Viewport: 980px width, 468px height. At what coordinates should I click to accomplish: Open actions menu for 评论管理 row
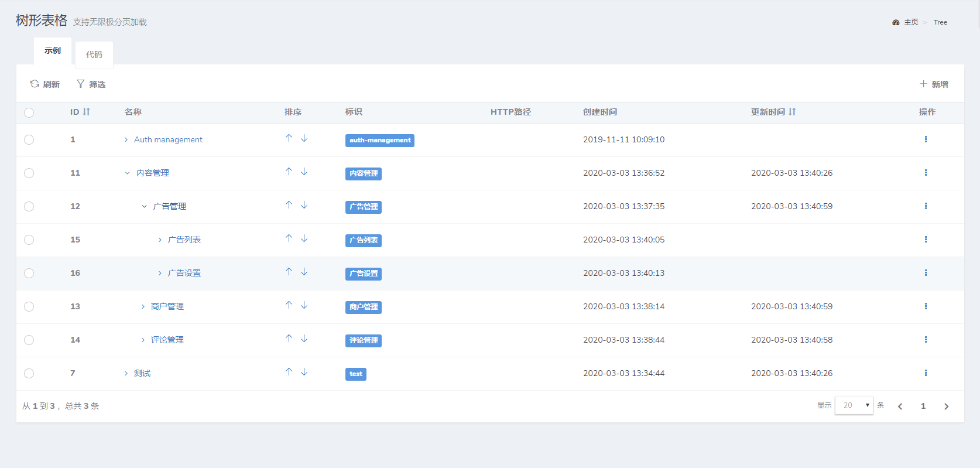(x=926, y=340)
